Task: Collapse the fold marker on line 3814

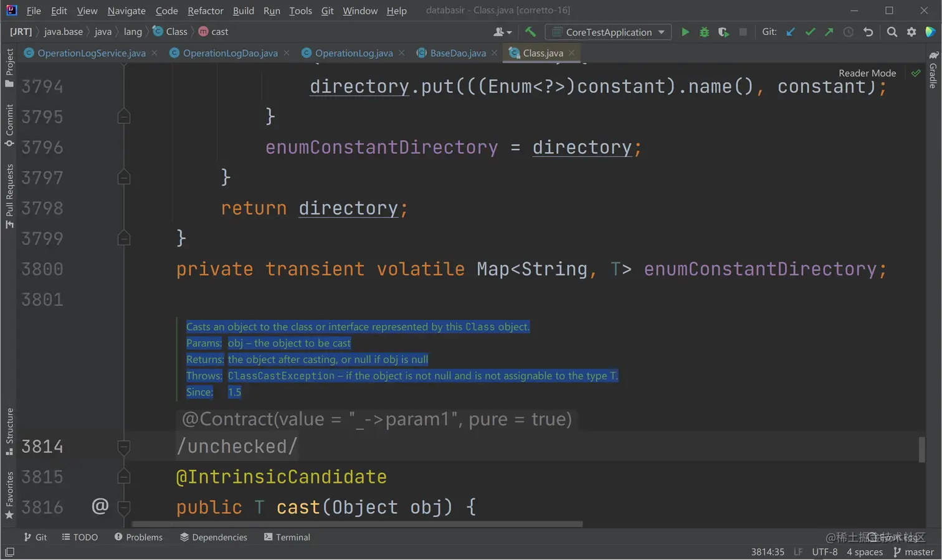Action: pyautogui.click(x=124, y=447)
